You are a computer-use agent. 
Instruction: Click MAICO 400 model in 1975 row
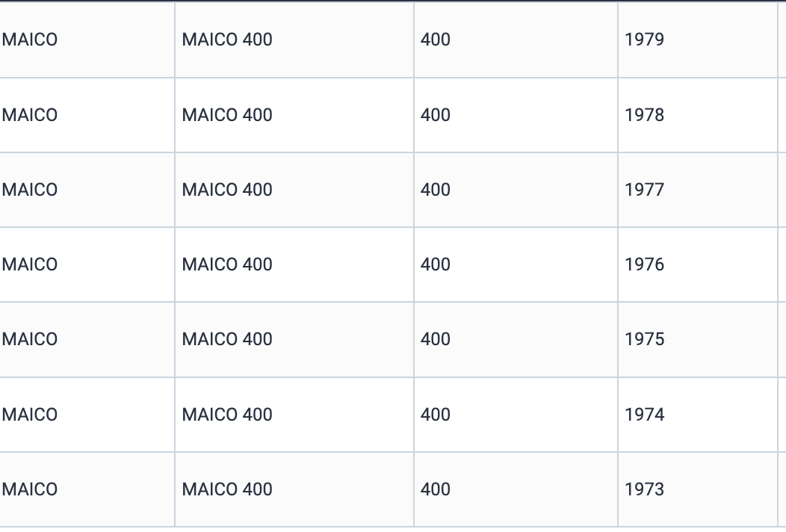227,339
